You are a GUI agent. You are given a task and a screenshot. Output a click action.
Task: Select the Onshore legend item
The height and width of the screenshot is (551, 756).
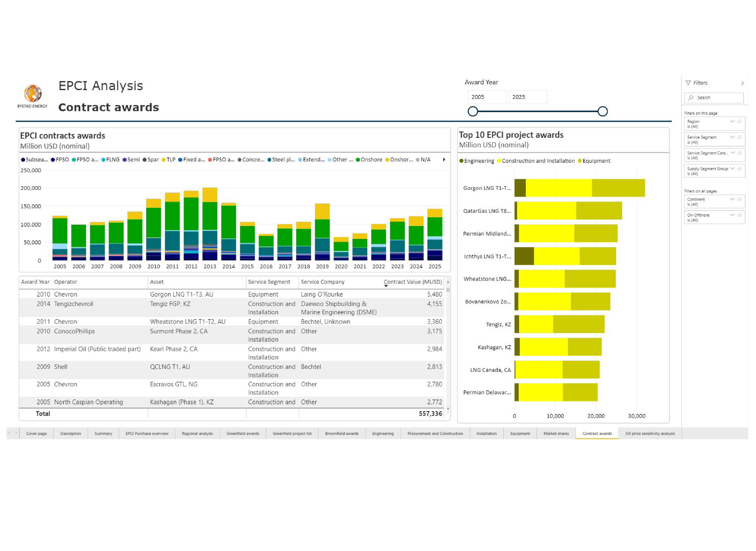click(370, 159)
